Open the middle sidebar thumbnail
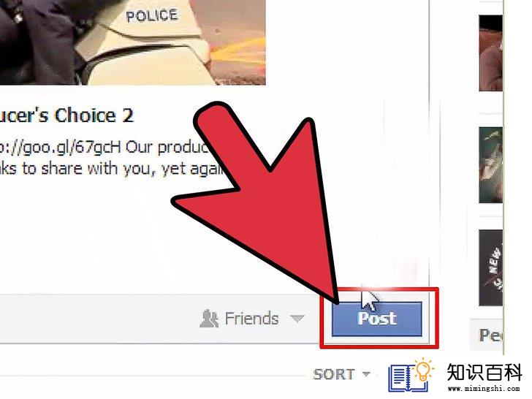 [x=490, y=165]
